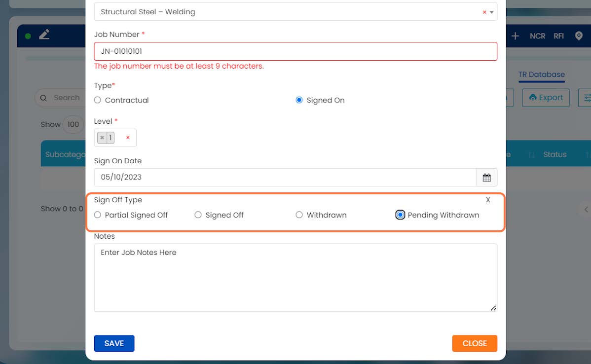Select the Withdrawn radio option
The image size is (591, 364).
pyautogui.click(x=299, y=215)
